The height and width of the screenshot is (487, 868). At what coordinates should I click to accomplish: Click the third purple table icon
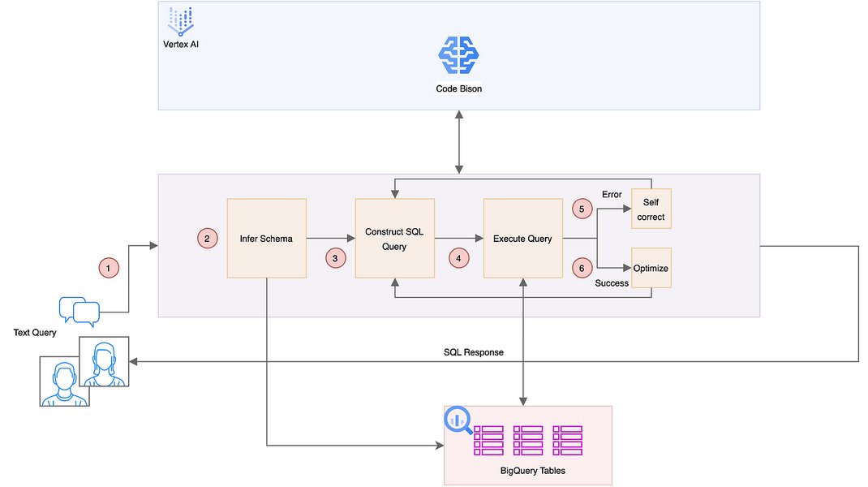[x=567, y=441]
